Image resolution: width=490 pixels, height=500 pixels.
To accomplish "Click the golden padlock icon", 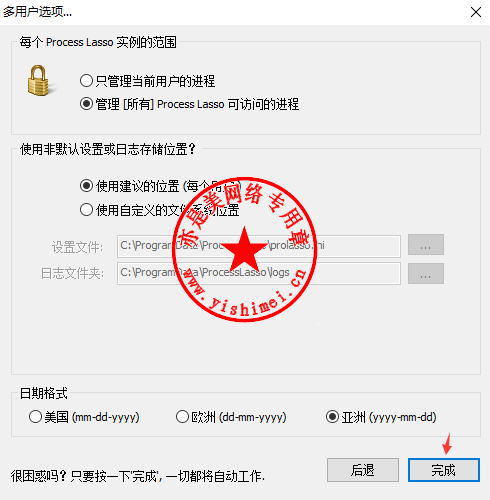I will coord(38,80).
